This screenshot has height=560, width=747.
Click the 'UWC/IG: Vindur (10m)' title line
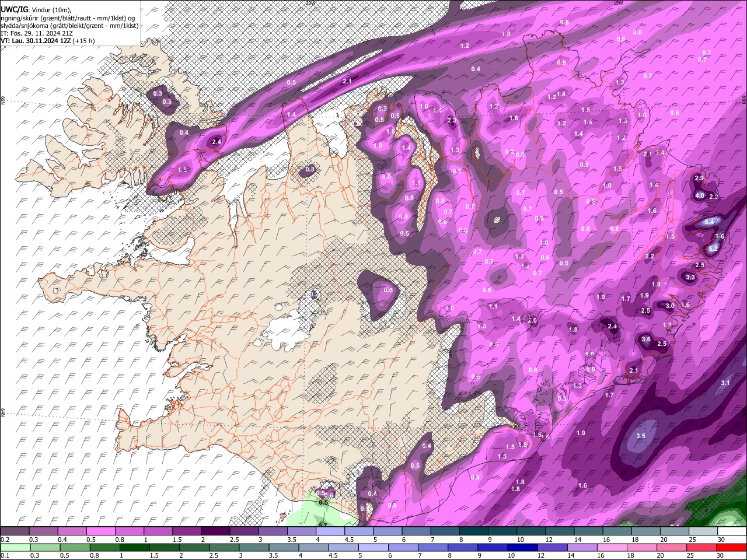click(36, 9)
